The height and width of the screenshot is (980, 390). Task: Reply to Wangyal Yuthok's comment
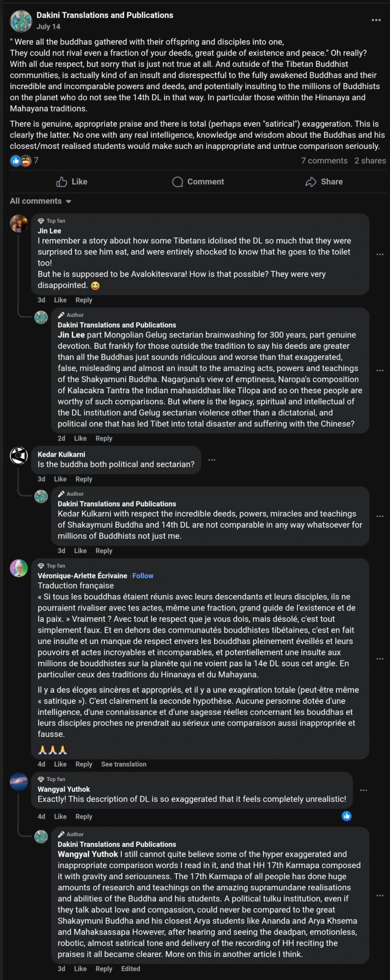click(x=84, y=816)
